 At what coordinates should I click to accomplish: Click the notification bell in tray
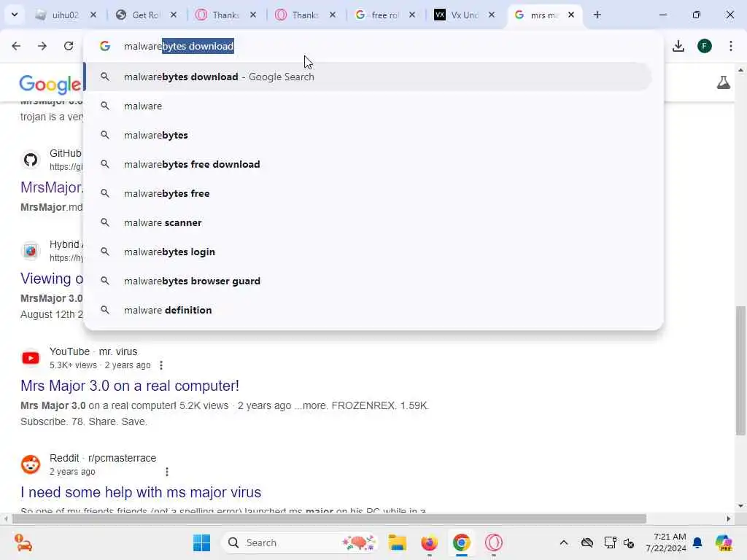[x=697, y=542]
